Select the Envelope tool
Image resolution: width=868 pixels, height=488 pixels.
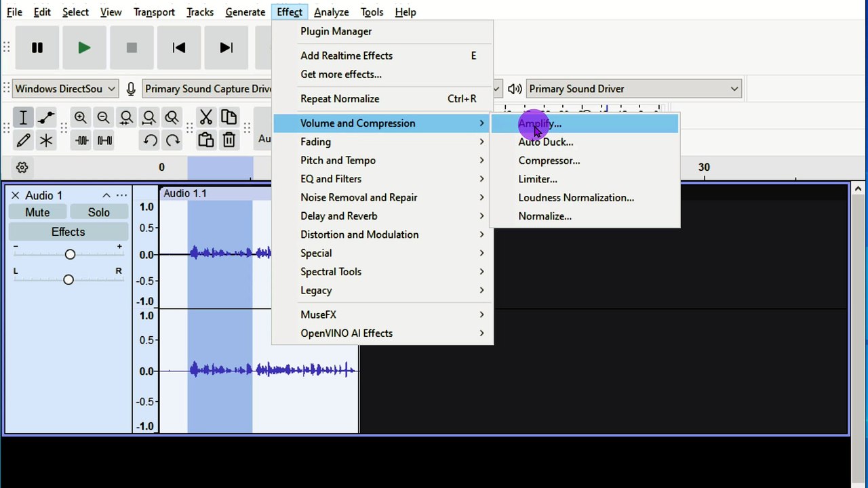pos(46,118)
